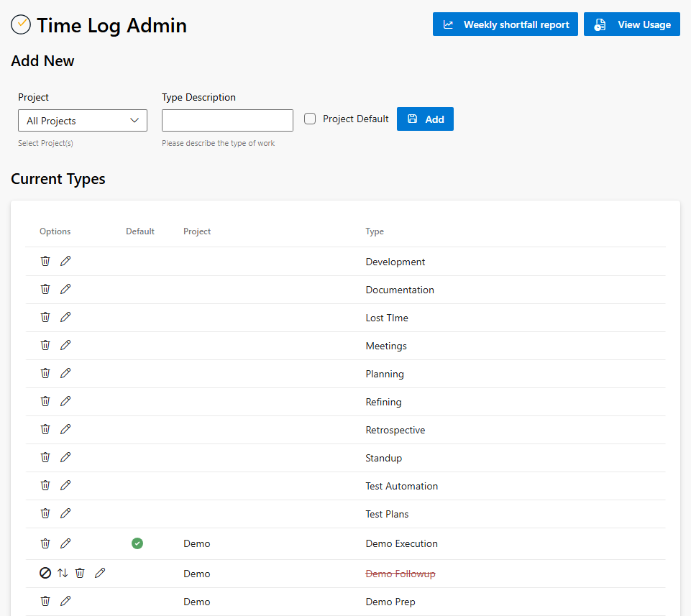691x616 pixels.
Task: Select the Meetings type text
Action: 386,346
